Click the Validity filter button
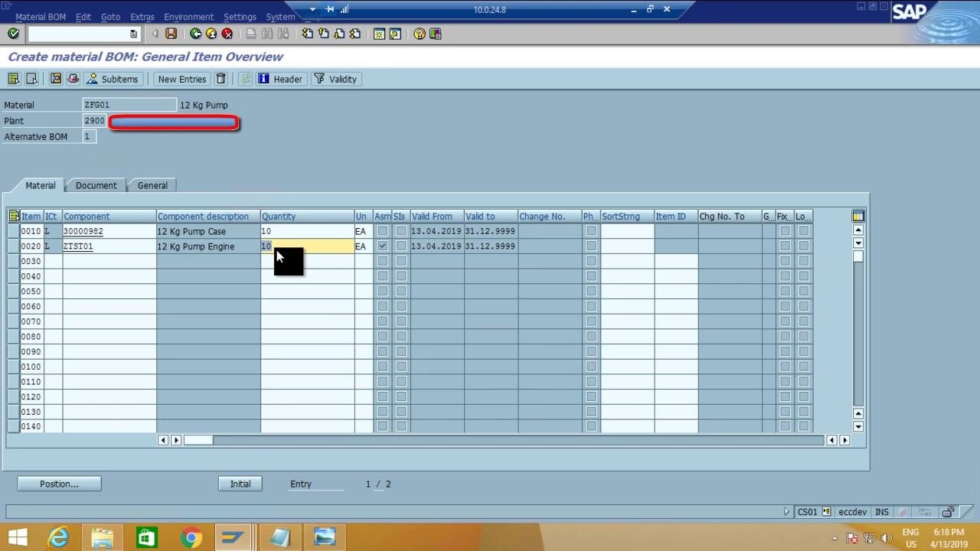This screenshot has width=980, height=551. pyautogui.click(x=335, y=79)
